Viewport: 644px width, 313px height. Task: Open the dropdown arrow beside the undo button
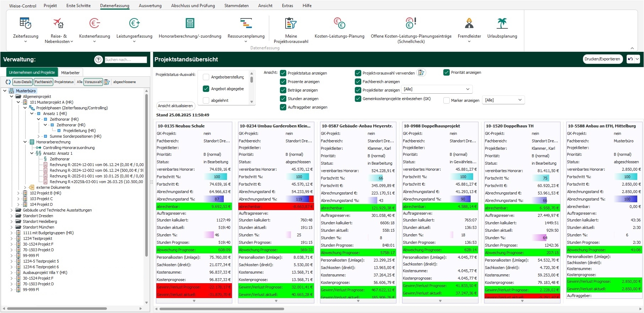(638, 59)
